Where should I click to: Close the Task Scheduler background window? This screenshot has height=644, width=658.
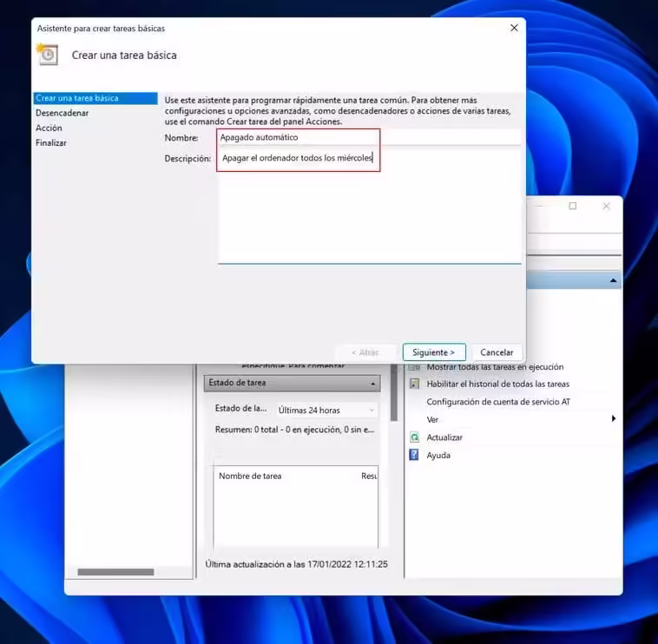[607, 206]
